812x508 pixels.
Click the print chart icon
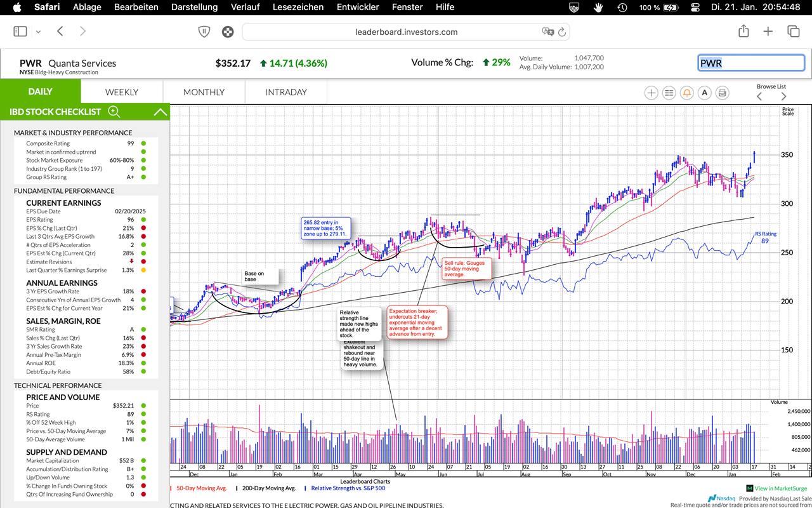(x=722, y=93)
